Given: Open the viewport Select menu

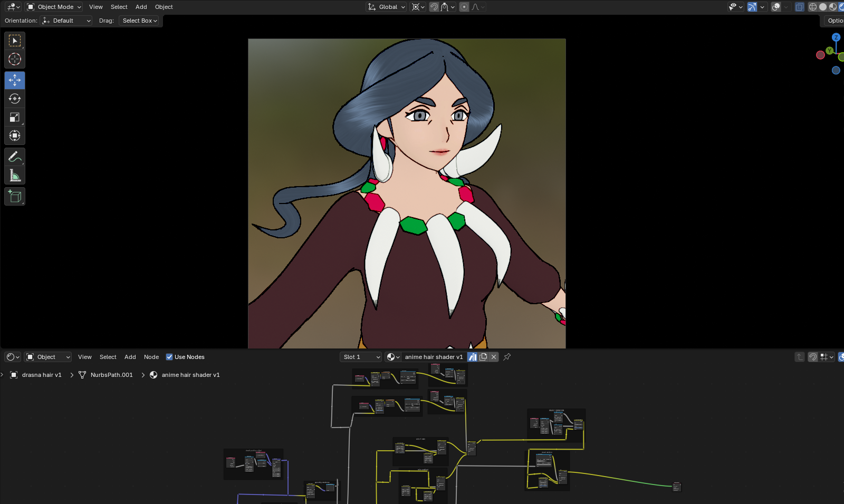Looking at the screenshot, I should click(x=119, y=7).
